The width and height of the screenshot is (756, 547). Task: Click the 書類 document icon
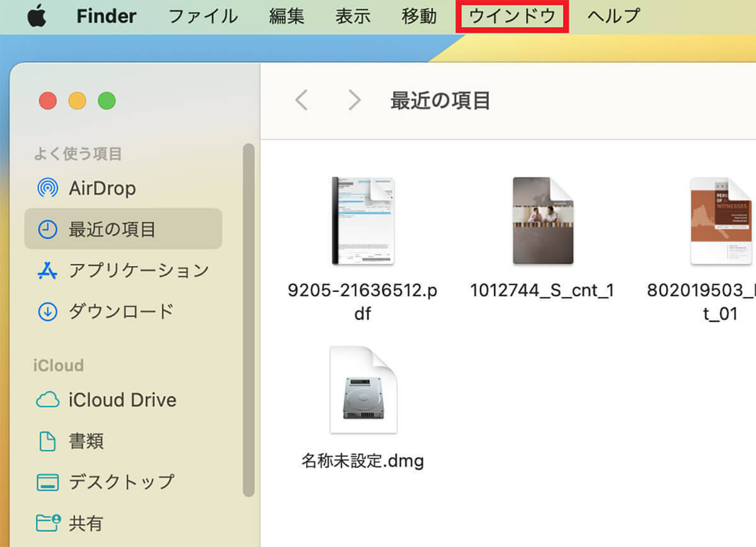pyautogui.click(x=48, y=441)
